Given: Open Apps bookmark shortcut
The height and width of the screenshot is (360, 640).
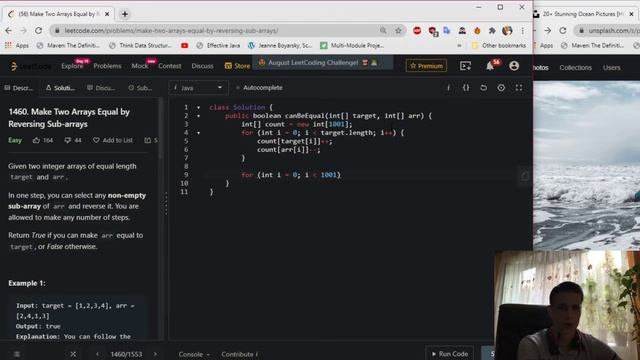Looking at the screenshot, I should (x=17, y=46).
